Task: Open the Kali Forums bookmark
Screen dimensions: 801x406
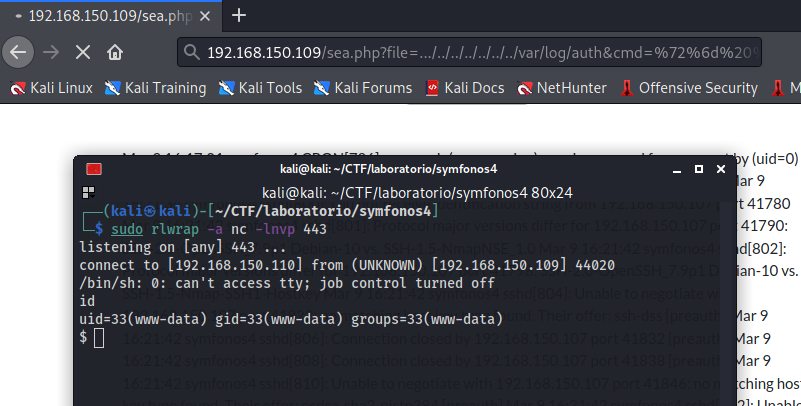Action: 362,88
